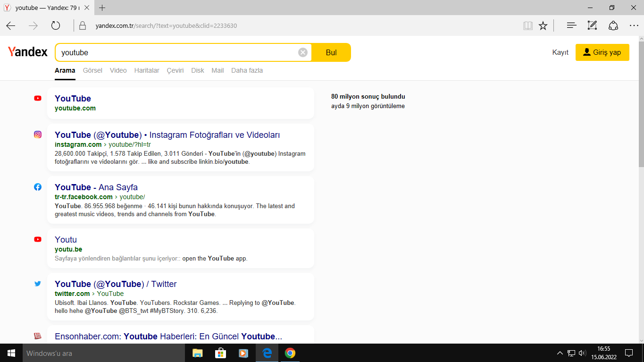
Task: Open the Hub lines icon
Action: point(571,25)
